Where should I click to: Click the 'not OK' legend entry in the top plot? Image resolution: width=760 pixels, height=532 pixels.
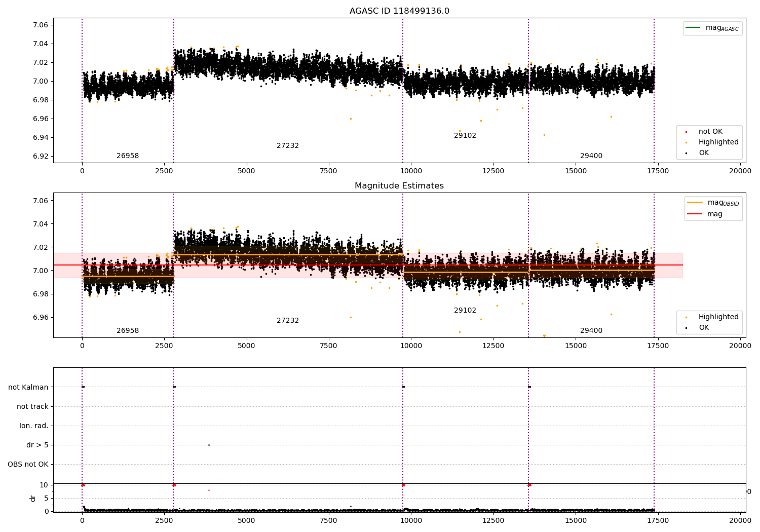click(704, 132)
